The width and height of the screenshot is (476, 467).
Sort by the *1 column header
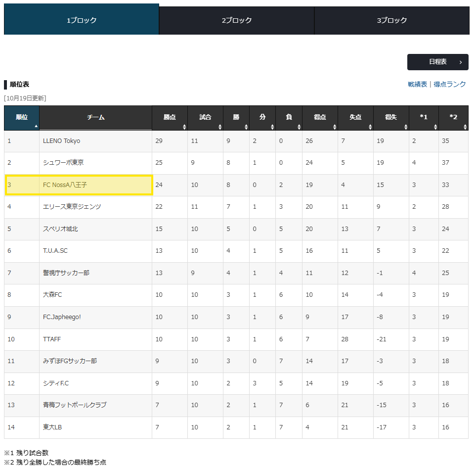(424, 118)
